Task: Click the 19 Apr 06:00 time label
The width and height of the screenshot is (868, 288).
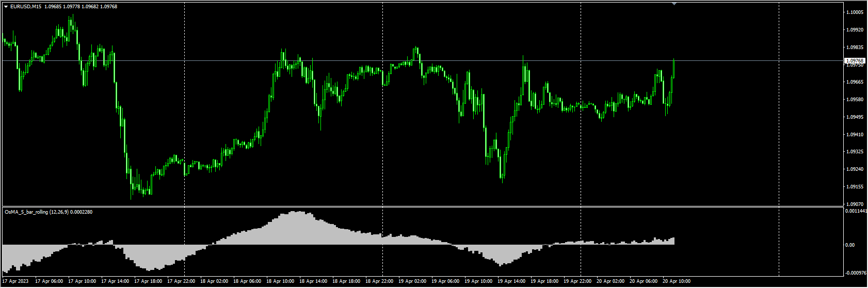Action: pos(446,282)
